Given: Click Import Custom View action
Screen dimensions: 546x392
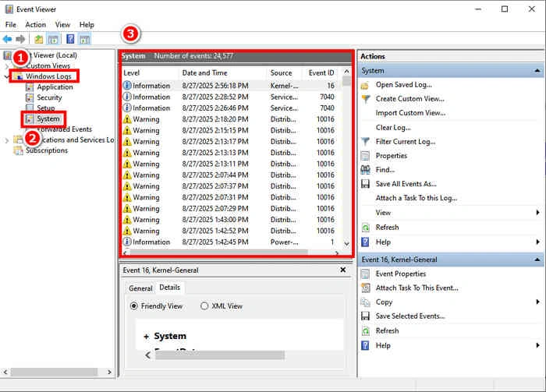Looking at the screenshot, I should click(410, 113).
